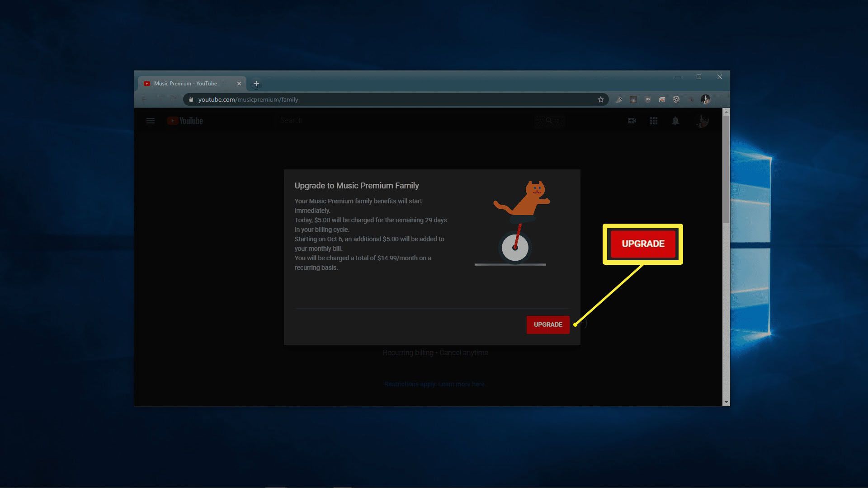Minimize the Chrome window
This screenshot has height=488, width=868.
pyautogui.click(x=678, y=77)
